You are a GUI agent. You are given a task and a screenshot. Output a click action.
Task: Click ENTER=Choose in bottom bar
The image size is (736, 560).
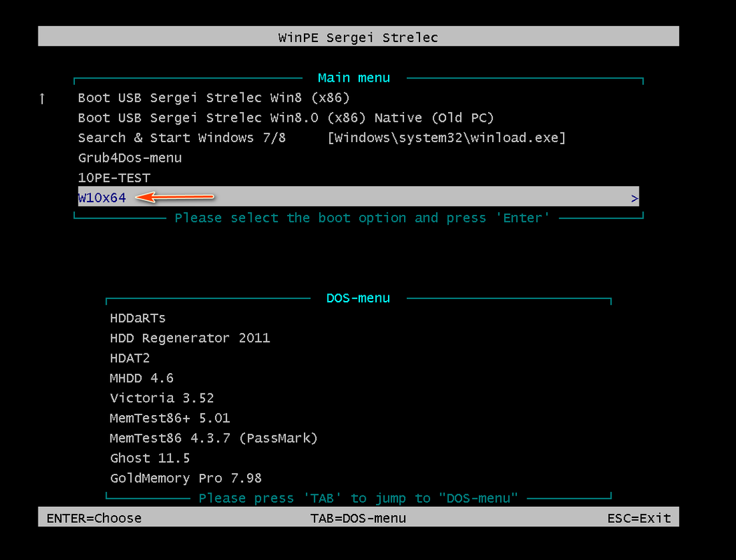tap(94, 518)
